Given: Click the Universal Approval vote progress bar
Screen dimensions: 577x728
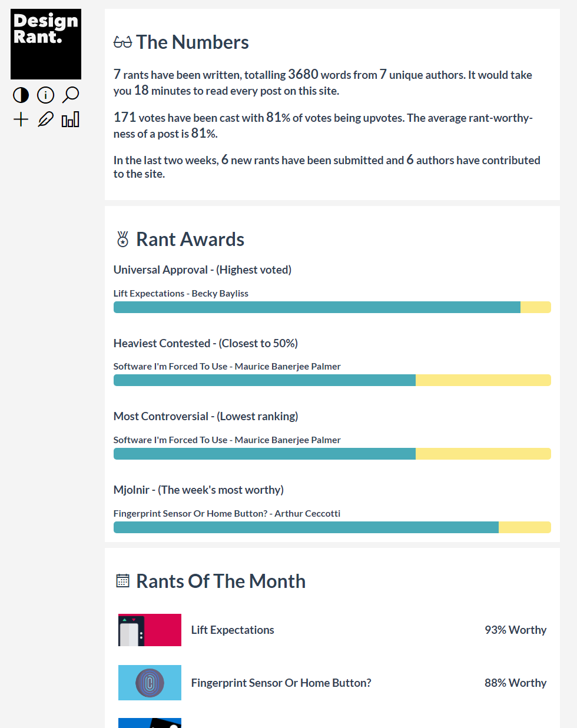Looking at the screenshot, I should [x=332, y=307].
